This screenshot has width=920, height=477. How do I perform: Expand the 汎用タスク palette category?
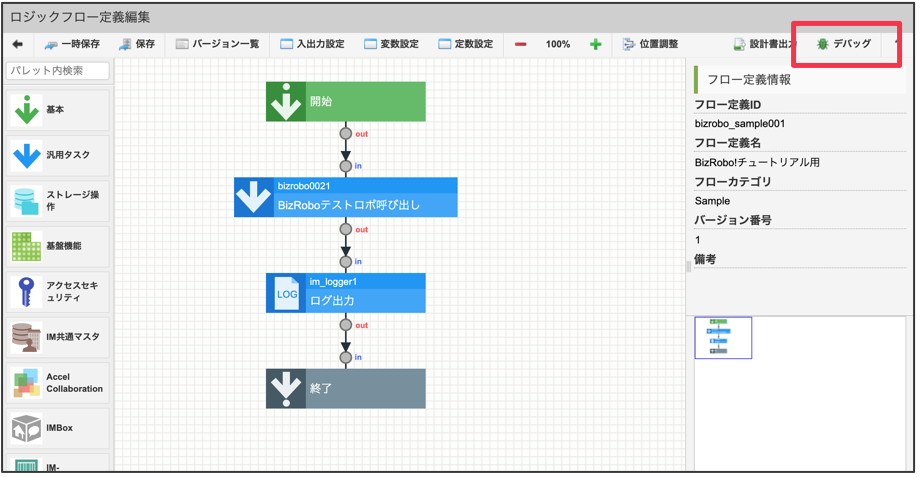point(58,155)
